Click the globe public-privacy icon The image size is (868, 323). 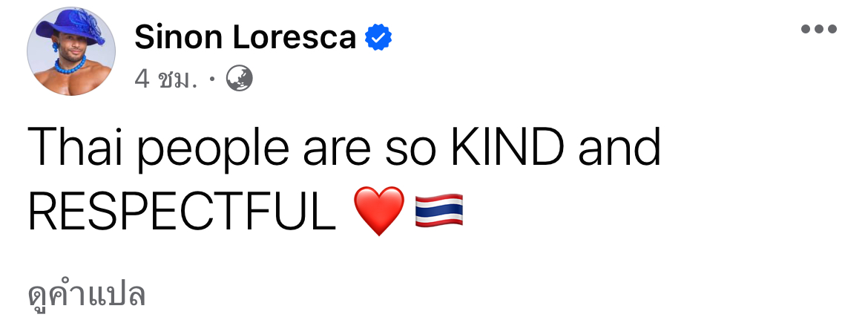click(239, 79)
